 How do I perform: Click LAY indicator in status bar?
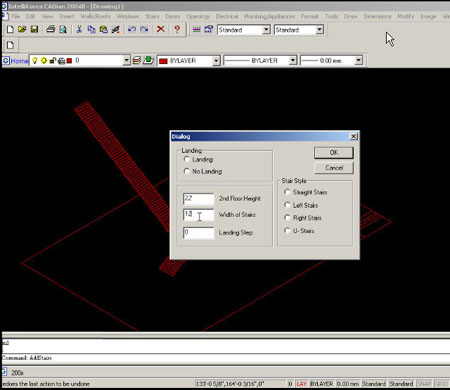coord(301,384)
